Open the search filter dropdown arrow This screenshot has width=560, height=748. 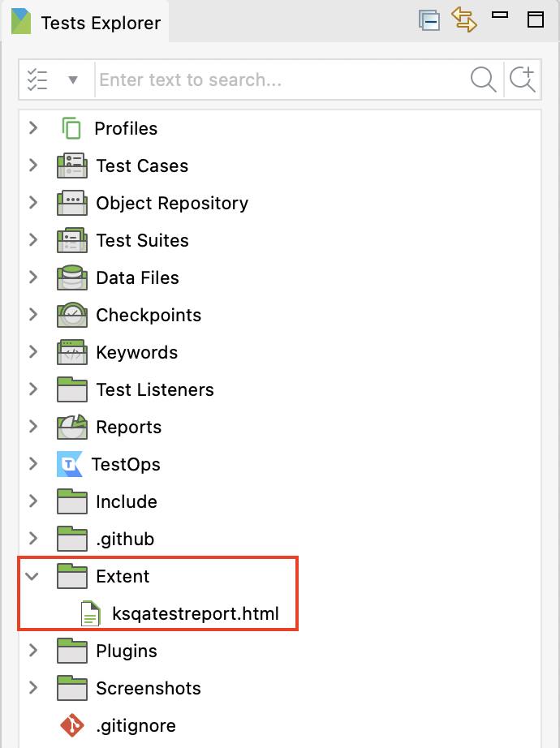click(x=73, y=80)
